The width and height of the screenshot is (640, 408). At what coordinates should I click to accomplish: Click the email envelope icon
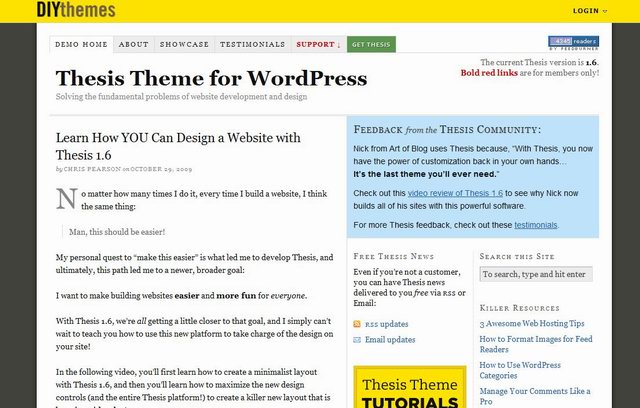click(x=357, y=339)
